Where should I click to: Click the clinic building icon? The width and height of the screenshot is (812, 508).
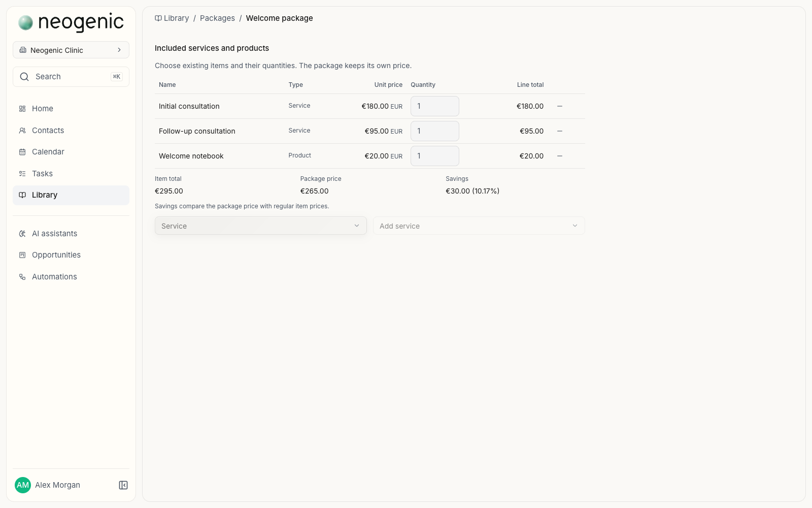[23, 50]
